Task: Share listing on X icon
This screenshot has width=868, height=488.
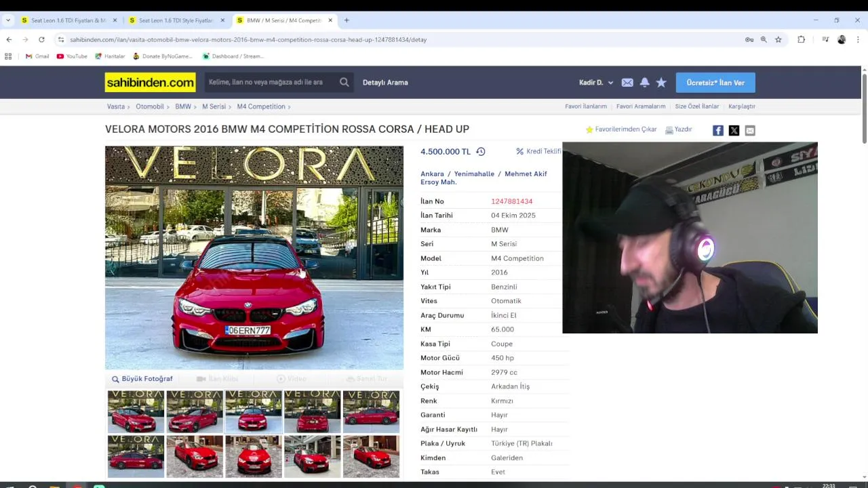Action: click(x=734, y=130)
